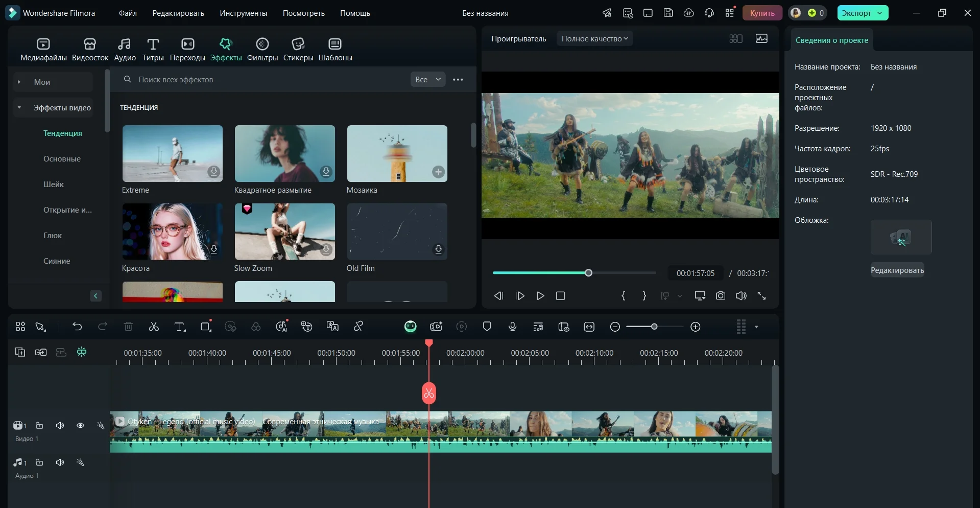Open the Фильтры filters tab

(x=262, y=50)
